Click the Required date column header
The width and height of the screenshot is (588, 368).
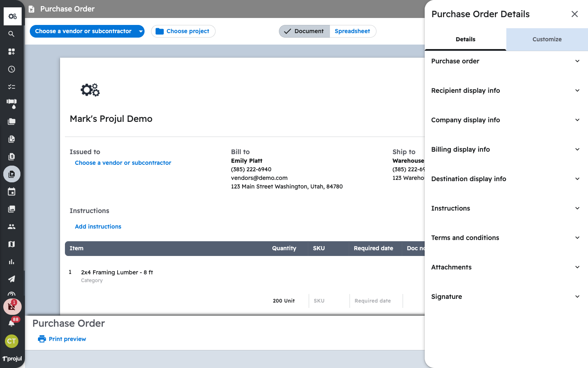[374, 248]
